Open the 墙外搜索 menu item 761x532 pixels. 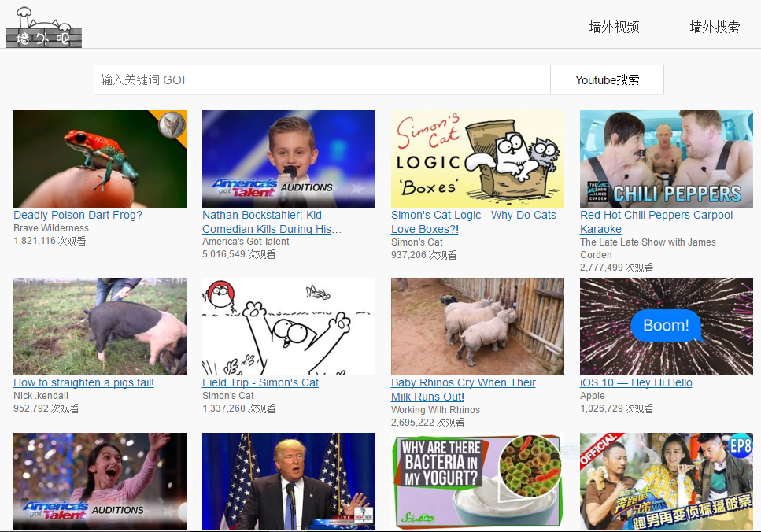715,27
